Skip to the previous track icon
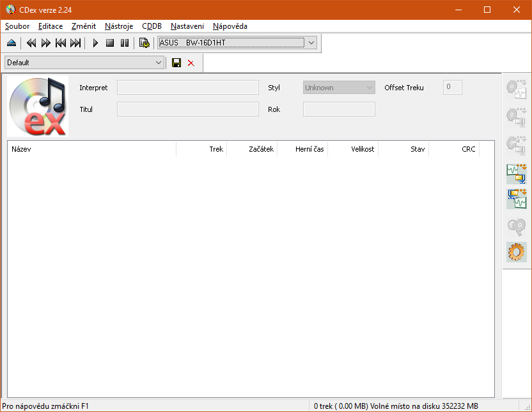 (x=61, y=43)
